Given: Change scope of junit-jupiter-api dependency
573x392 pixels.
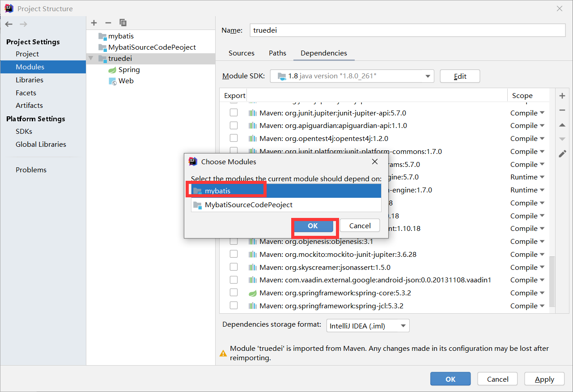Looking at the screenshot, I should 527,113.
